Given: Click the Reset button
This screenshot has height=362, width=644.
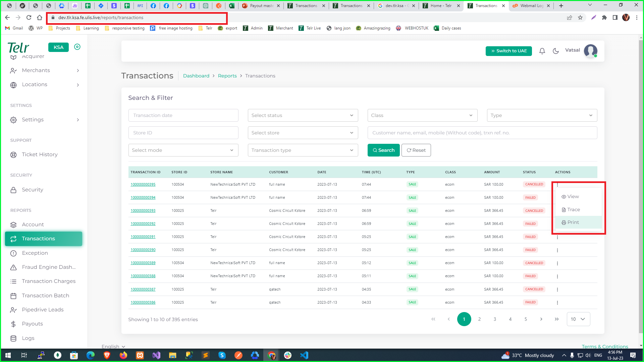Looking at the screenshot, I should pos(416,150).
